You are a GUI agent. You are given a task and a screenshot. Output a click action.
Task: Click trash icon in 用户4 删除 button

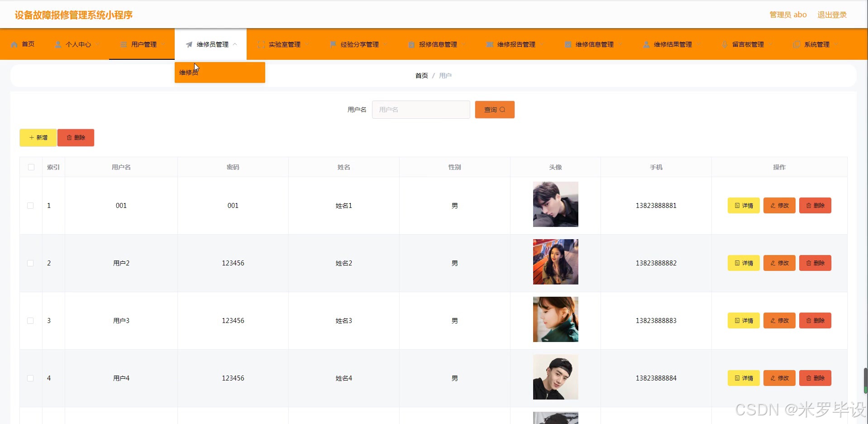tap(809, 378)
